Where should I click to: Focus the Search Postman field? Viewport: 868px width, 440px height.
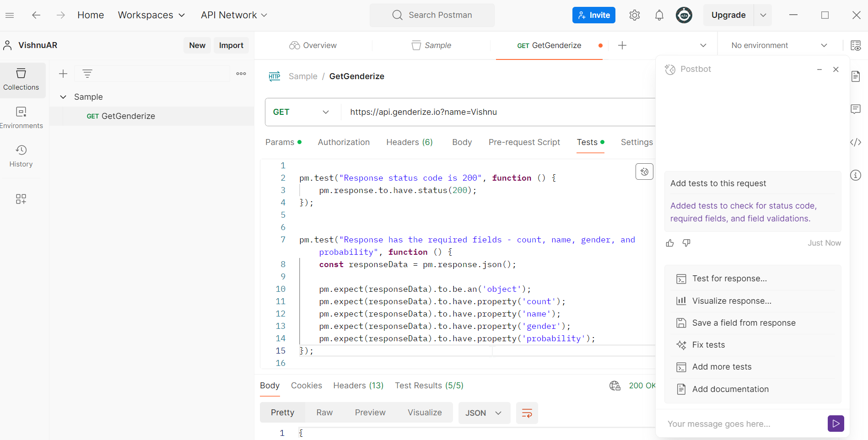pyautogui.click(x=432, y=15)
